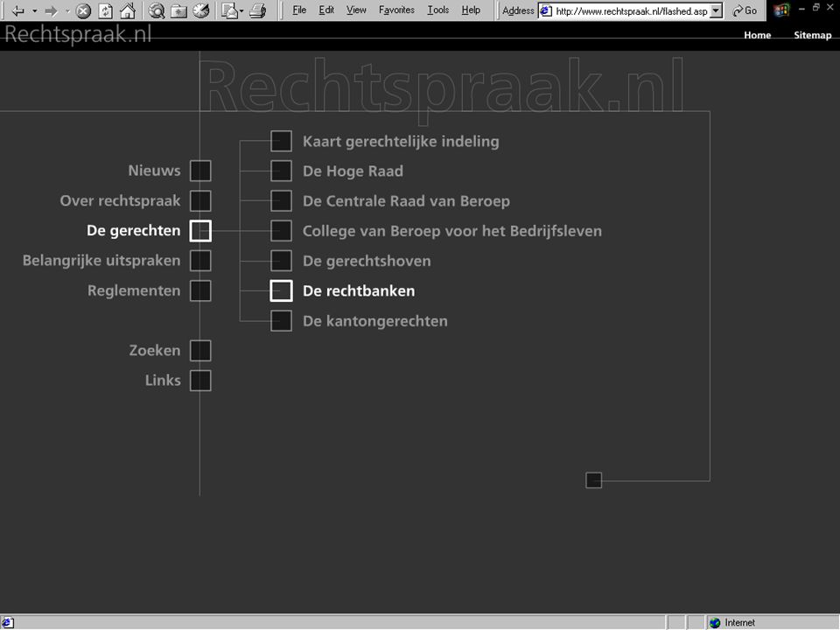
Task: Select the highlighted square beside De rechtbanken
Action: click(281, 290)
